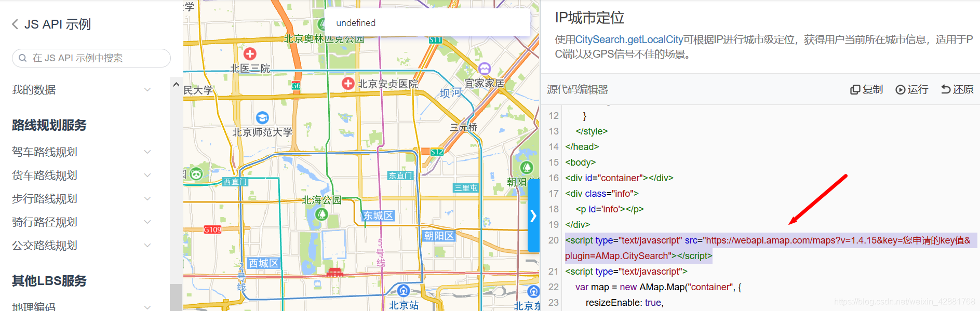Open the 我的数据 menu
This screenshot has height=311, width=980.
tap(34, 90)
